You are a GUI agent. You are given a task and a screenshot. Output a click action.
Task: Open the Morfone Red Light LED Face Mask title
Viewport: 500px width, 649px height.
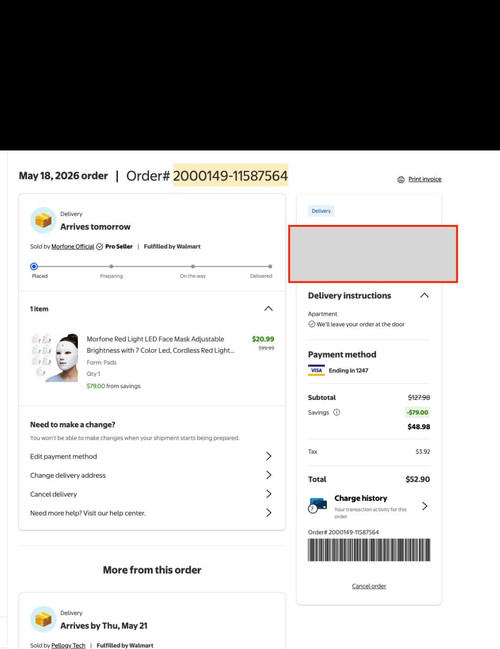click(x=161, y=344)
